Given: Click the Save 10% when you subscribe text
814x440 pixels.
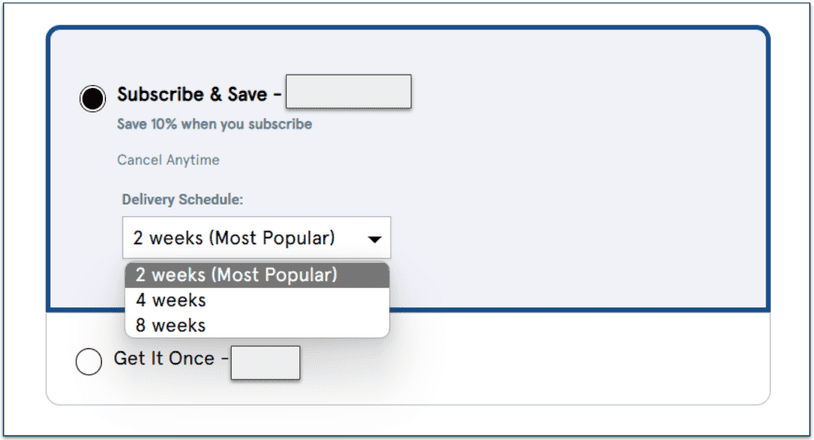Looking at the screenshot, I should click(x=215, y=125).
